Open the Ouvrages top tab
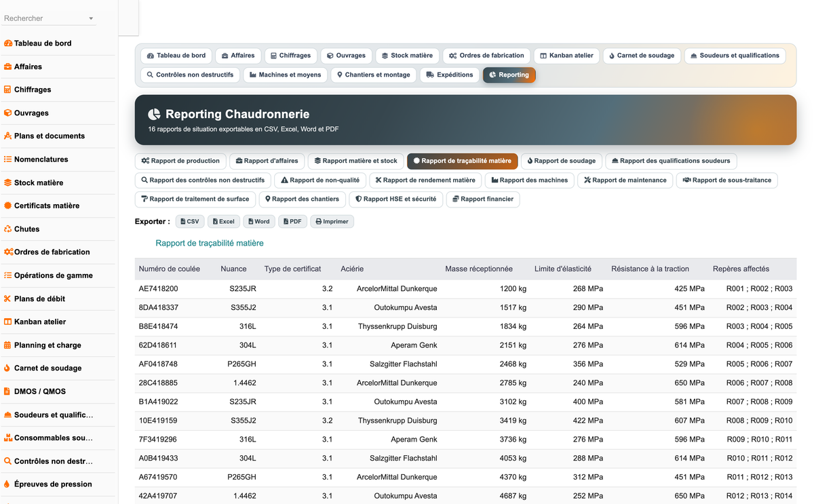The width and height of the screenshot is (814, 504). [346, 56]
